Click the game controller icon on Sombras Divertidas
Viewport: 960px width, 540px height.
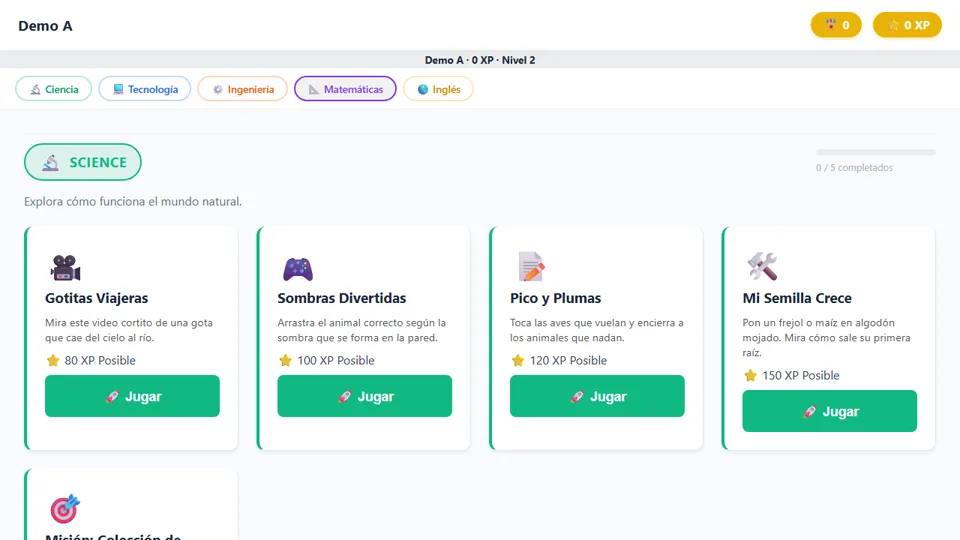(298, 269)
